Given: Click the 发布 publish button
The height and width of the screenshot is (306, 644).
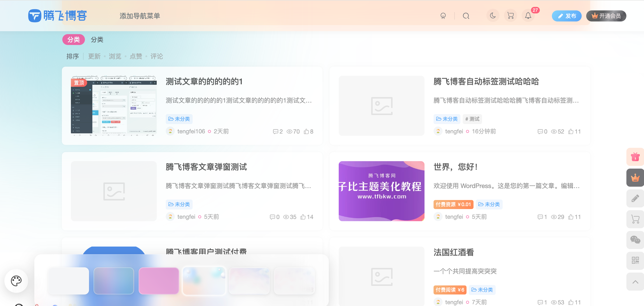Looking at the screenshot, I should 567,16.
